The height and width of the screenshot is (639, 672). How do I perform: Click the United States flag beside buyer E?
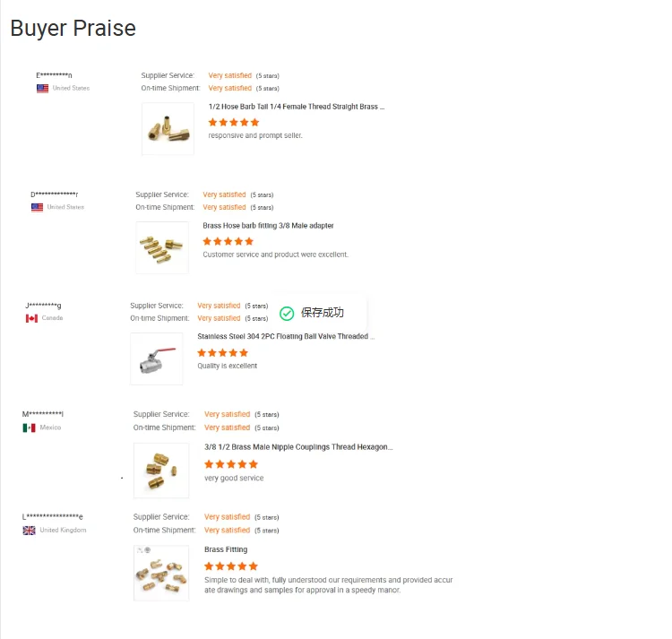[x=42, y=89]
